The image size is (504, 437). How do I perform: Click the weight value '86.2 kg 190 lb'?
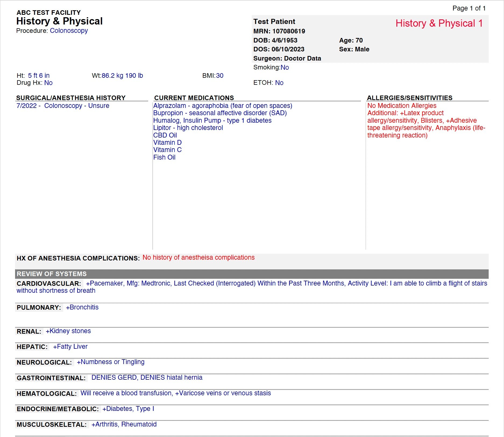coord(122,76)
